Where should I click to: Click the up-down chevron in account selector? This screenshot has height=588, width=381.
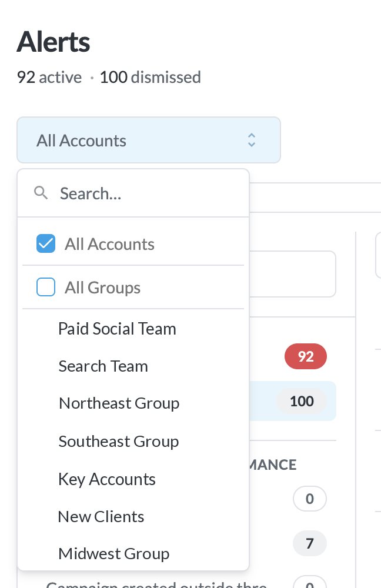tap(251, 140)
